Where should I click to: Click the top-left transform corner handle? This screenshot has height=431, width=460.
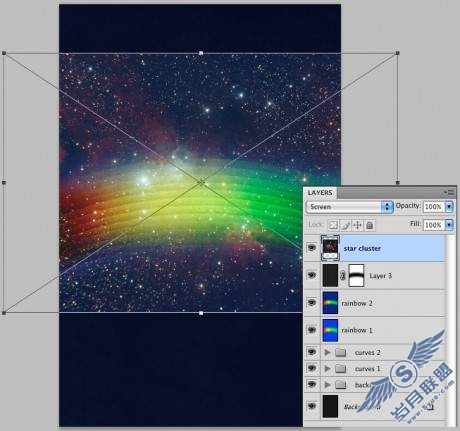[x=4, y=53]
